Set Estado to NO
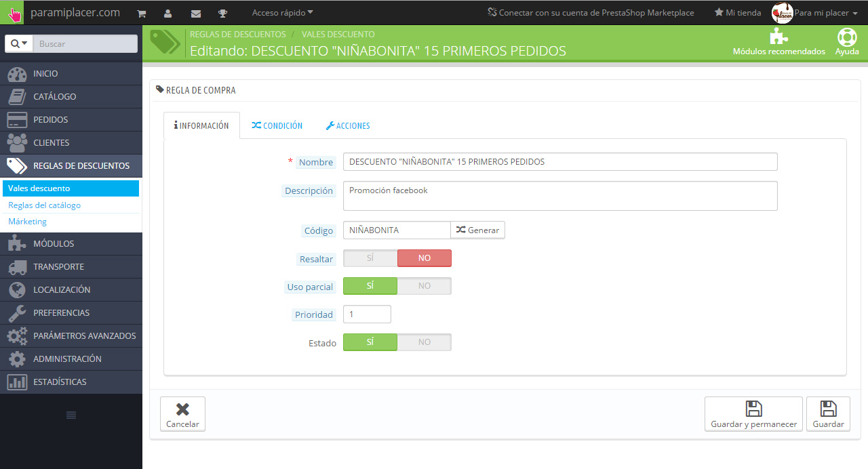This screenshot has height=469, width=868. [425, 342]
